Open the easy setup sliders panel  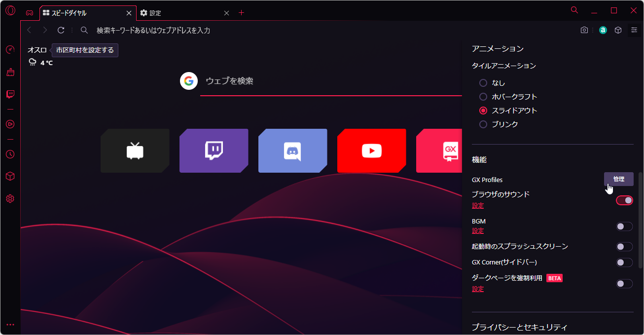(x=634, y=30)
